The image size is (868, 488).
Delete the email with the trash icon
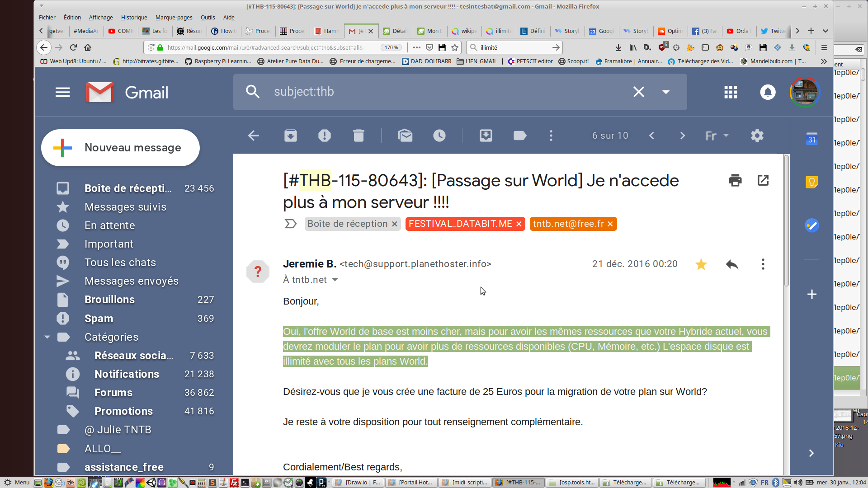pos(359,136)
